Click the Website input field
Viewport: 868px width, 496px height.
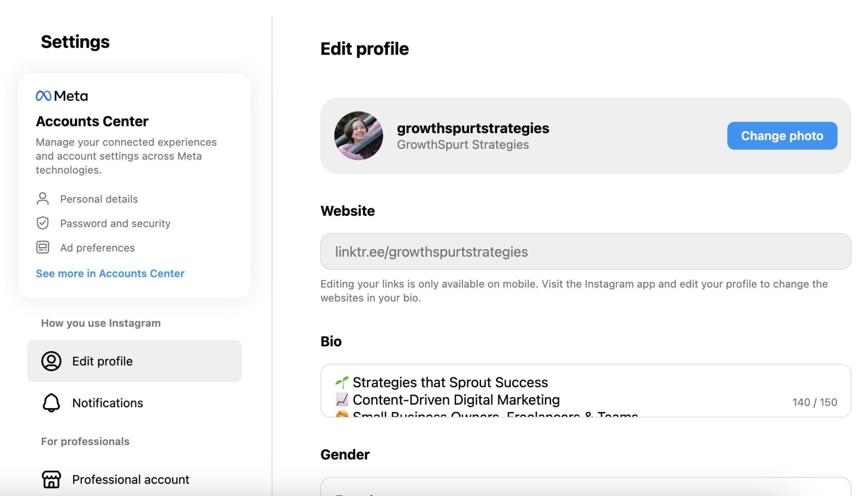click(585, 251)
